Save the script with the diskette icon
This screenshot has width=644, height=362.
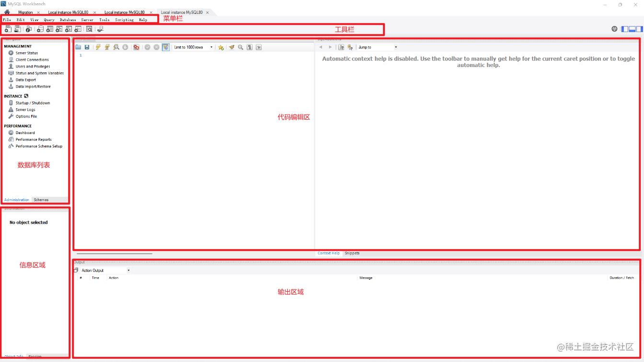pos(87,47)
